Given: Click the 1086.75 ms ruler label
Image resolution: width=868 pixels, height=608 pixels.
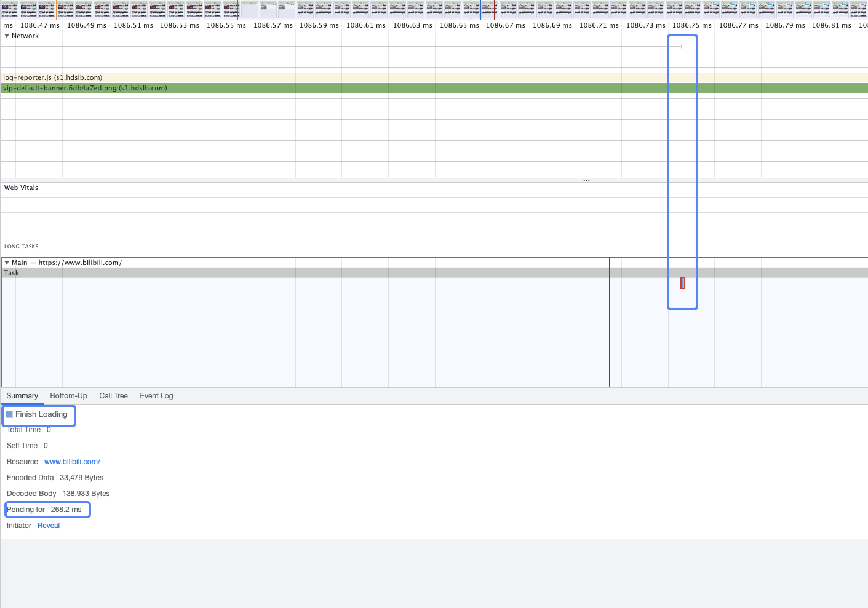Looking at the screenshot, I should [x=691, y=26].
